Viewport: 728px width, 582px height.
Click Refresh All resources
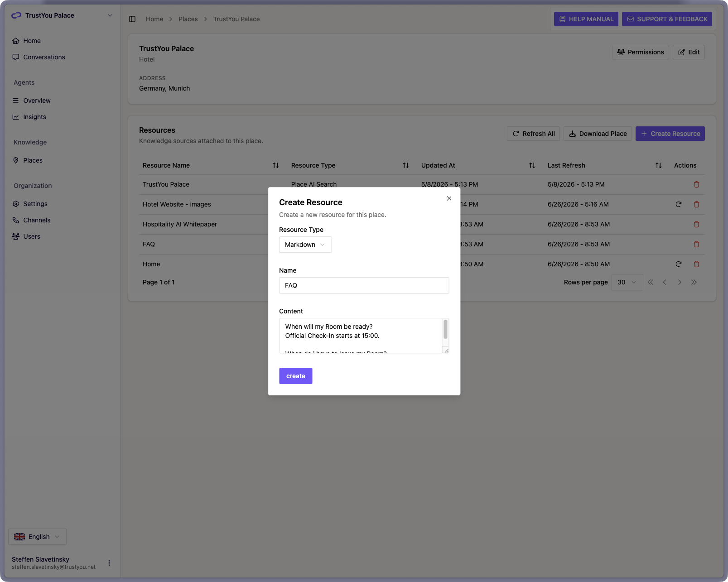[533, 134]
